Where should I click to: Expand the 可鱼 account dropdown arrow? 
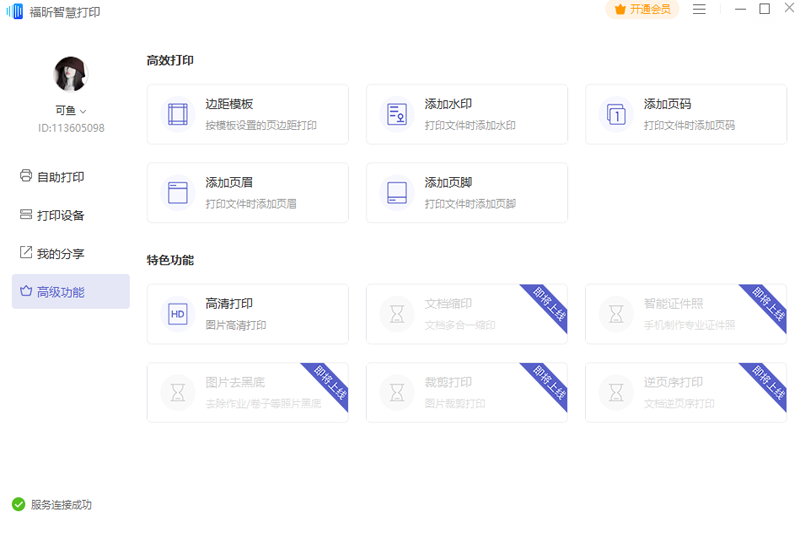[83, 111]
